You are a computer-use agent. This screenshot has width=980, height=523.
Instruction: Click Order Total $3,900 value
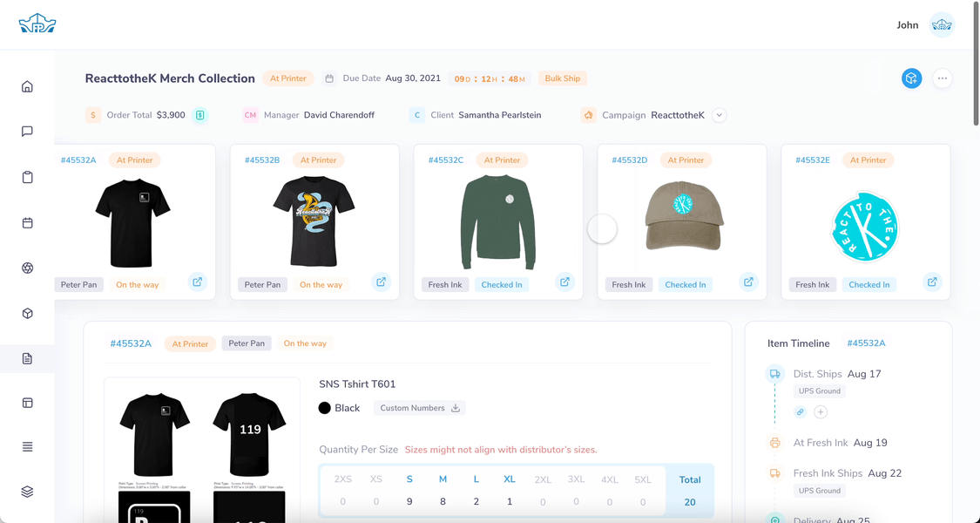pyautogui.click(x=171, y=115)
